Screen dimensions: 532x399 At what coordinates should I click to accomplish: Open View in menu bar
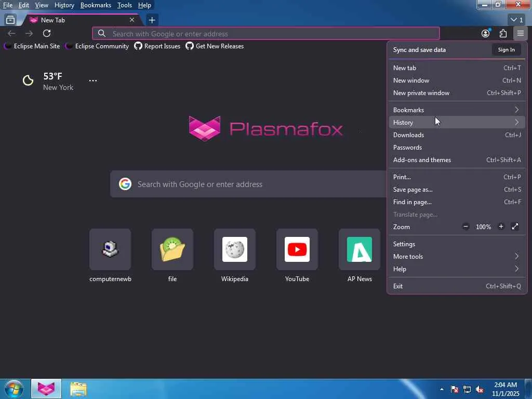[x=42, y=5]
